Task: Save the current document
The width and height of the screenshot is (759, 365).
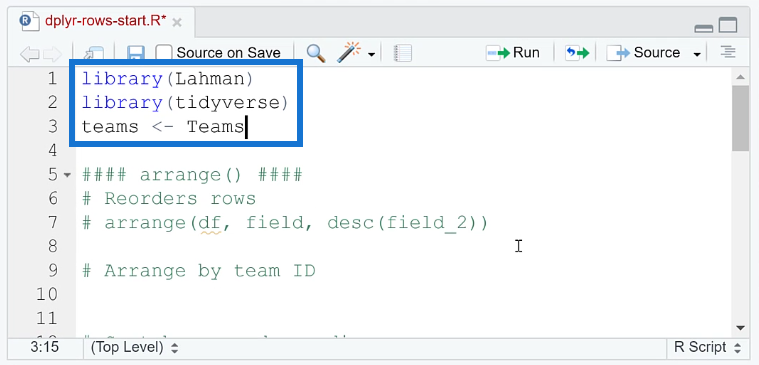Action: pos(136,54)
